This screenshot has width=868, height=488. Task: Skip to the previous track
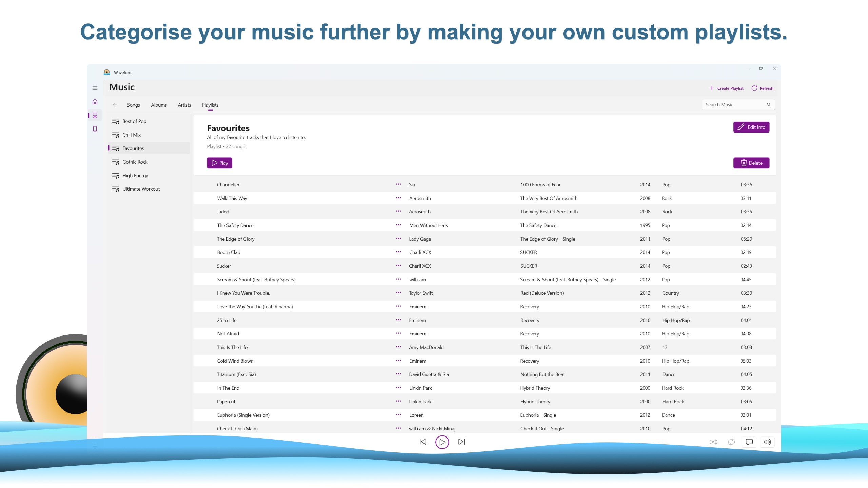[423, 442]
